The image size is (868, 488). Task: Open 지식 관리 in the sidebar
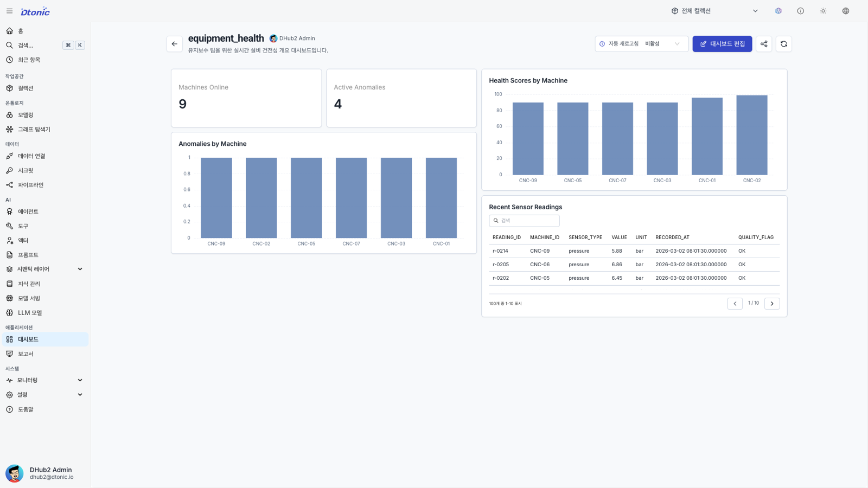tap(45, 284)
